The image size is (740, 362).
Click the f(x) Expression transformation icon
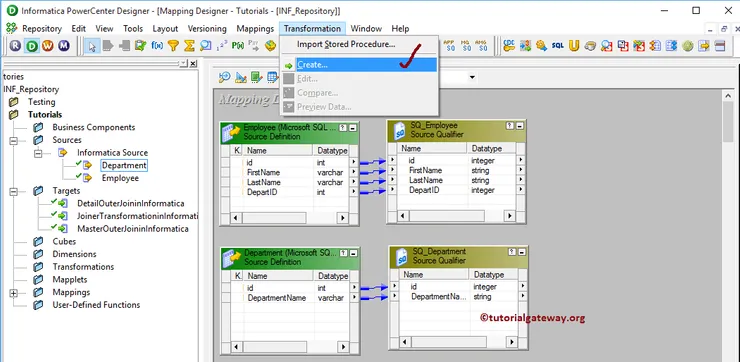157,46
